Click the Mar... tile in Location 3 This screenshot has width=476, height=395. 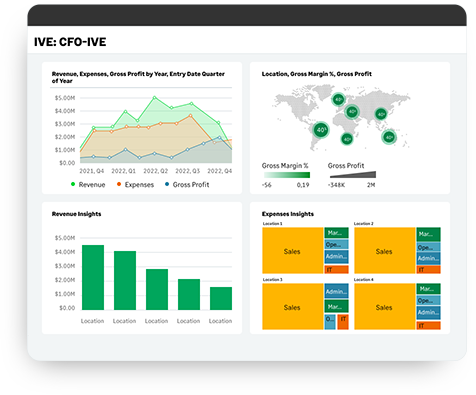337,307
